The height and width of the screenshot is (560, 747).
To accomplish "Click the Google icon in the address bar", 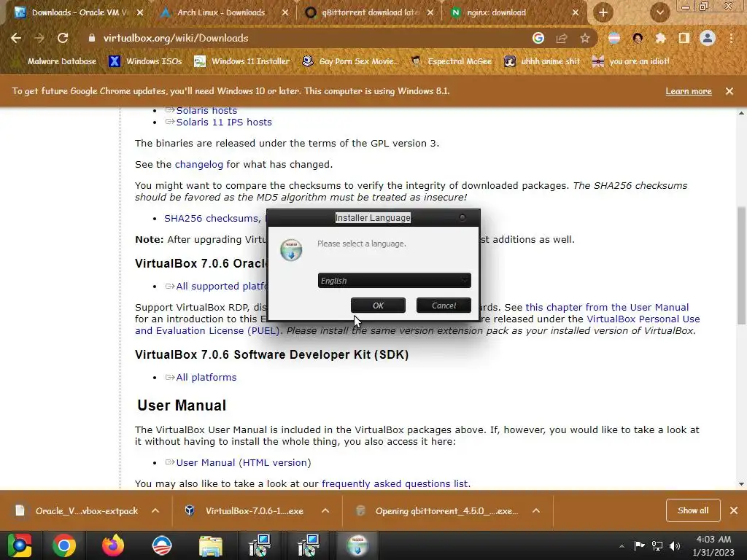I will pyautogui.click(x=538, y=38).
